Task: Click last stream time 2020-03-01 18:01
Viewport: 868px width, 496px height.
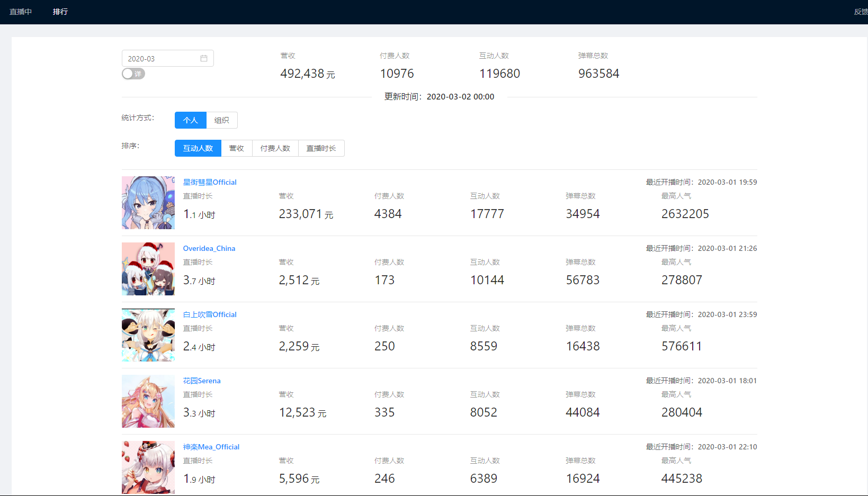Action: pyautogui.click(x=728, y=381)
